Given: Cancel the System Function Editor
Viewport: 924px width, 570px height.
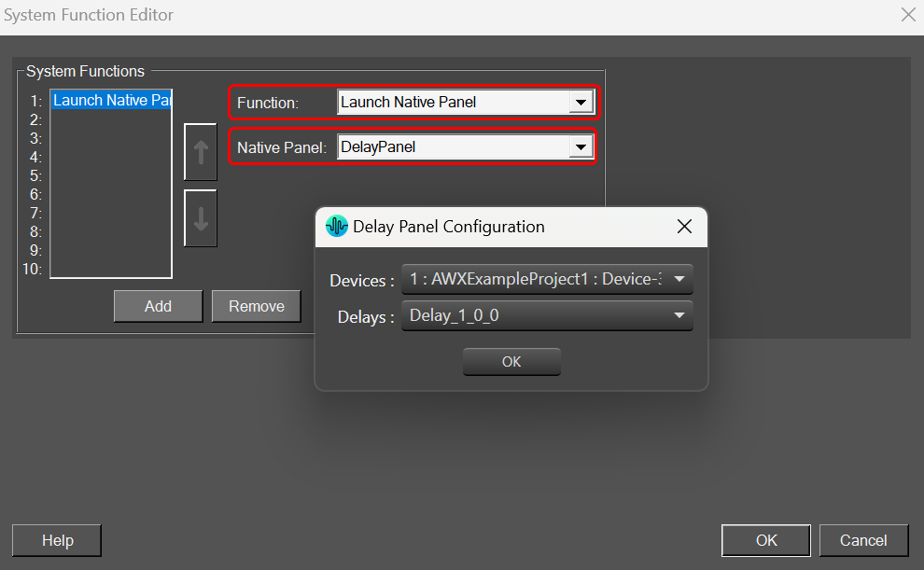Looking at the screenshot, I should point(863,540).
